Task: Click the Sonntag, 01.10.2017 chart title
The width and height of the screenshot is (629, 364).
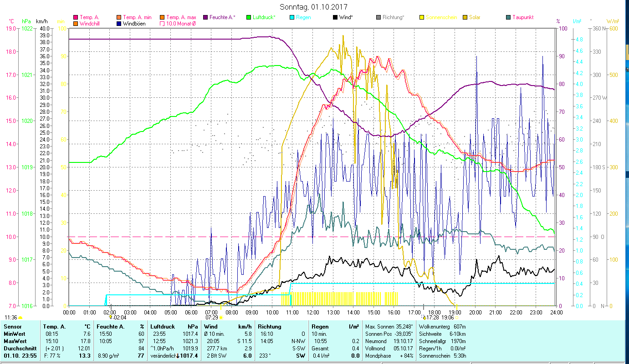Action: (x=313, y=7)
